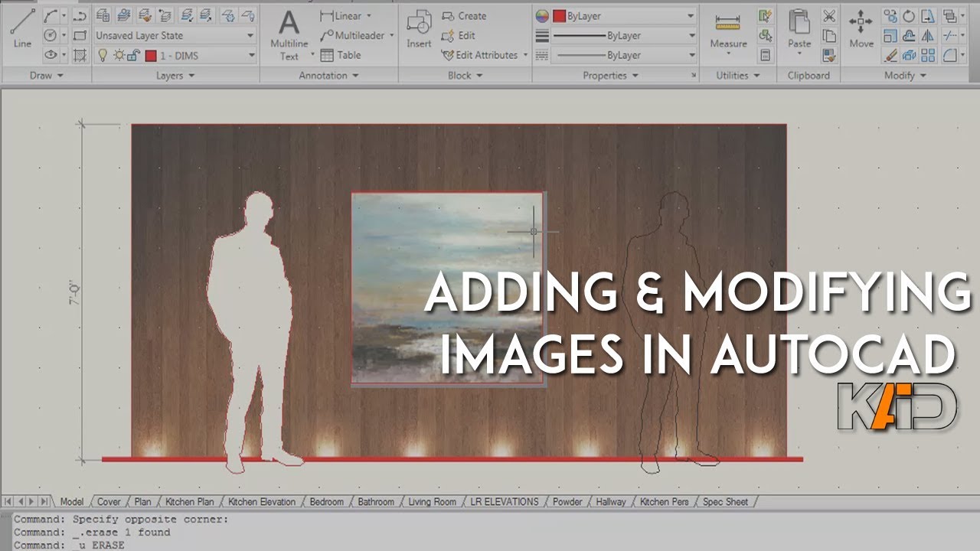Switch to the Bathroom layout tab
This screenshot has width=980, height=551.
(376, 502)
